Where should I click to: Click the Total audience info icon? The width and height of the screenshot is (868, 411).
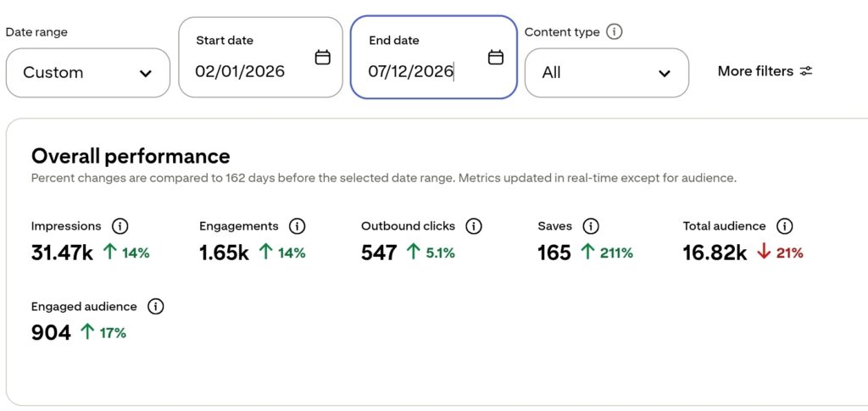[785, 225]
